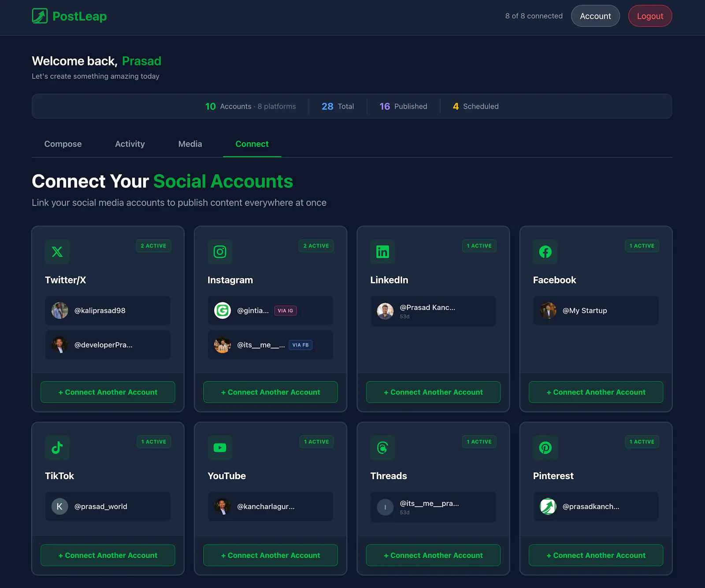The width and height of the screenshot is (705, 588).
Task: Connect another Threads account
Action: click(433, 555)
